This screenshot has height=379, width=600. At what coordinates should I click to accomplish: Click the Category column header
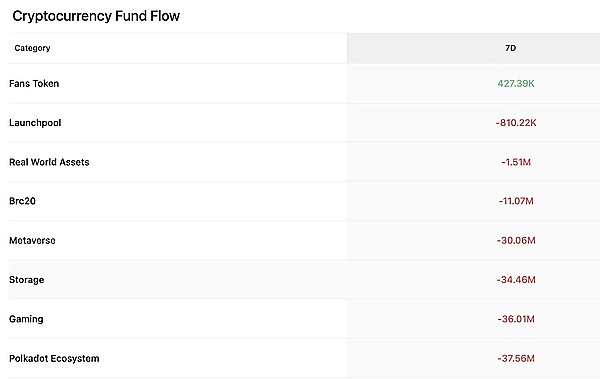33,48
